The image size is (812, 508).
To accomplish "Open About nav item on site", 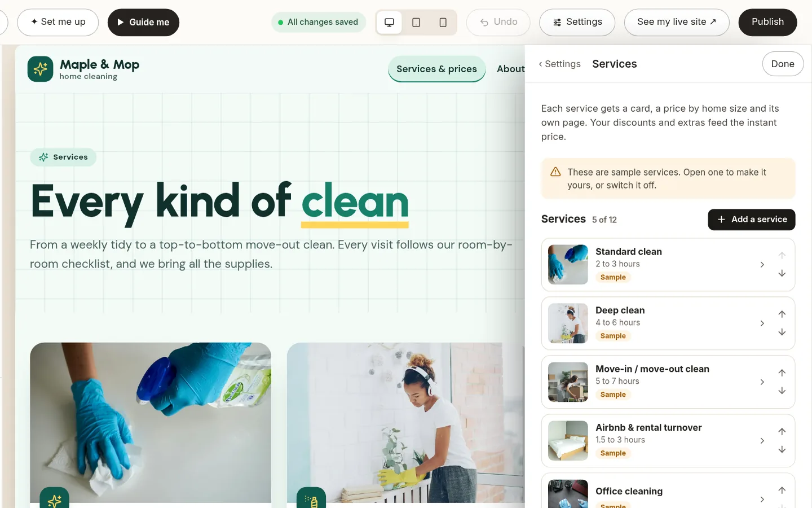I will pos(510,69).
